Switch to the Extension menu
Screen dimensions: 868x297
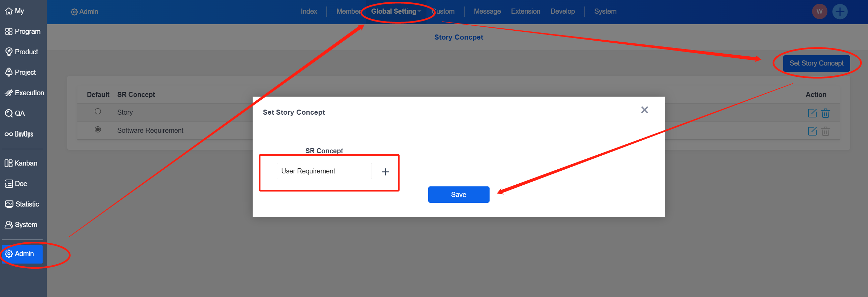click(525, 11)
